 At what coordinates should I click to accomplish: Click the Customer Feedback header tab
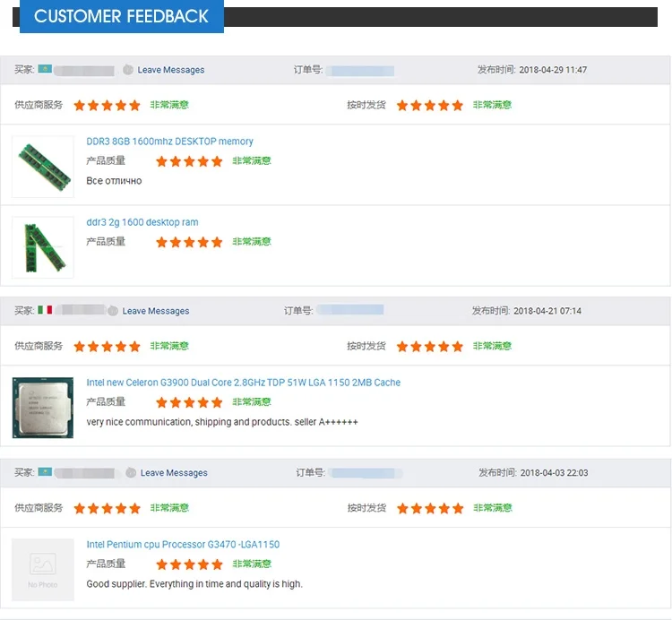click(x=121, y=17)
